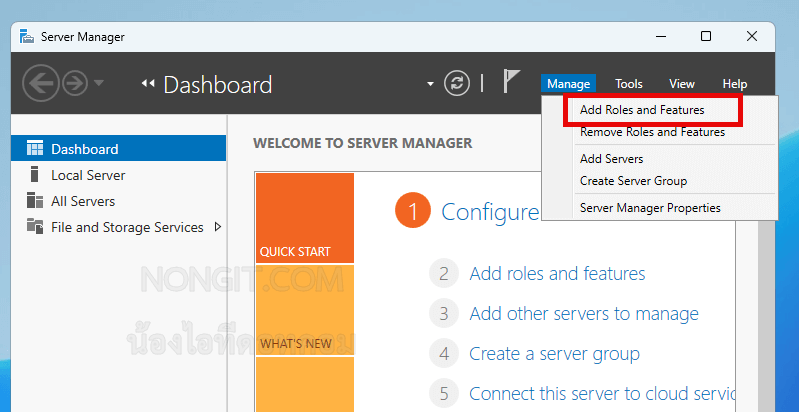Click the All Servers icon

click(x=35, y=200)
